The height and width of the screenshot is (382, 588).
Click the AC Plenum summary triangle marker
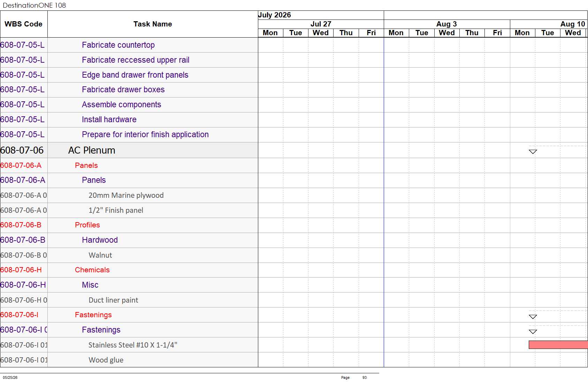tap(533, 151)
